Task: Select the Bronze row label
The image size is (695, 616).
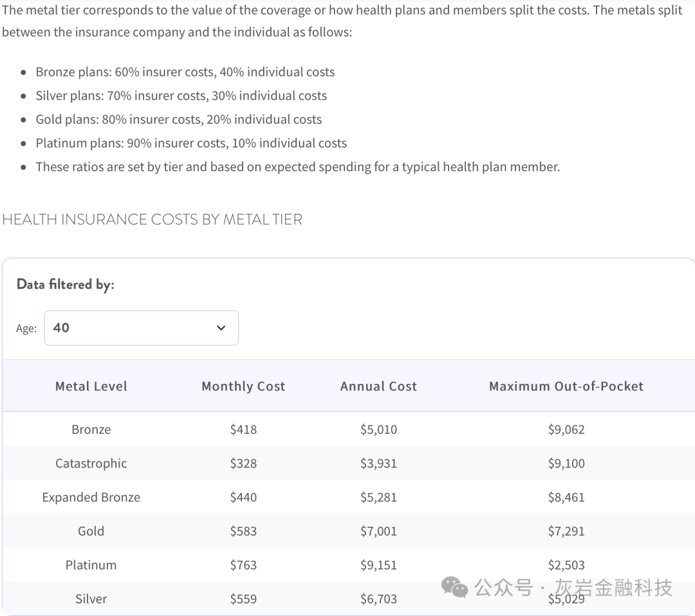Action: tap(91, 430)
